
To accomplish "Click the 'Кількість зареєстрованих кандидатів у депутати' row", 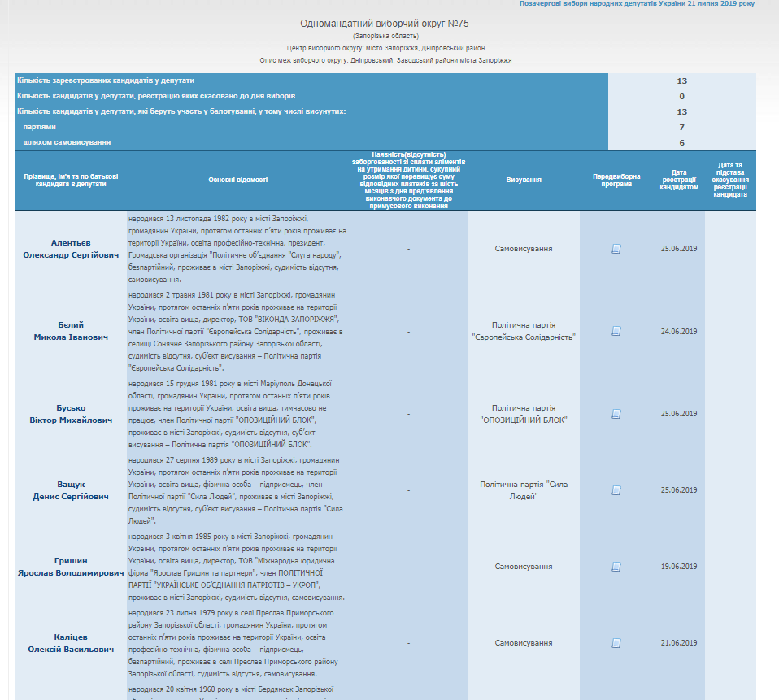I will (106, 81).
